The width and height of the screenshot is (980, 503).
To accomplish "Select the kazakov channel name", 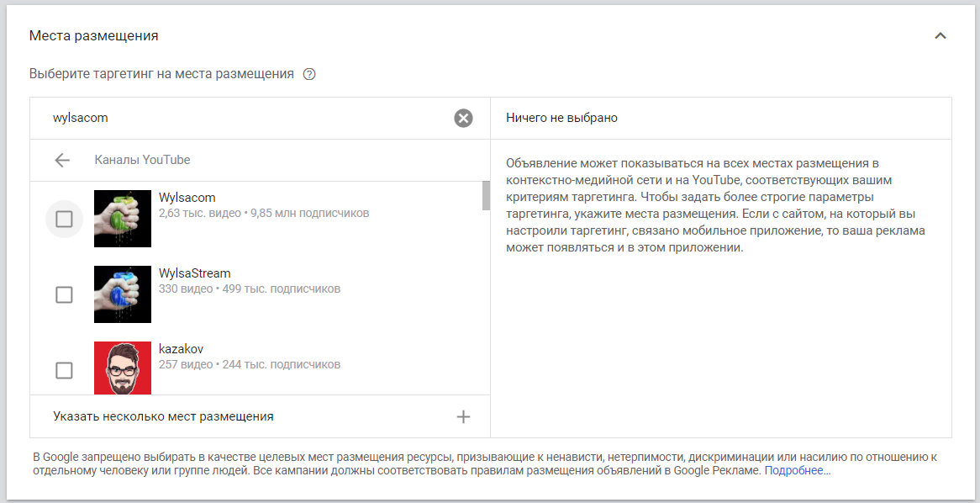I will (x=182, y=349).
